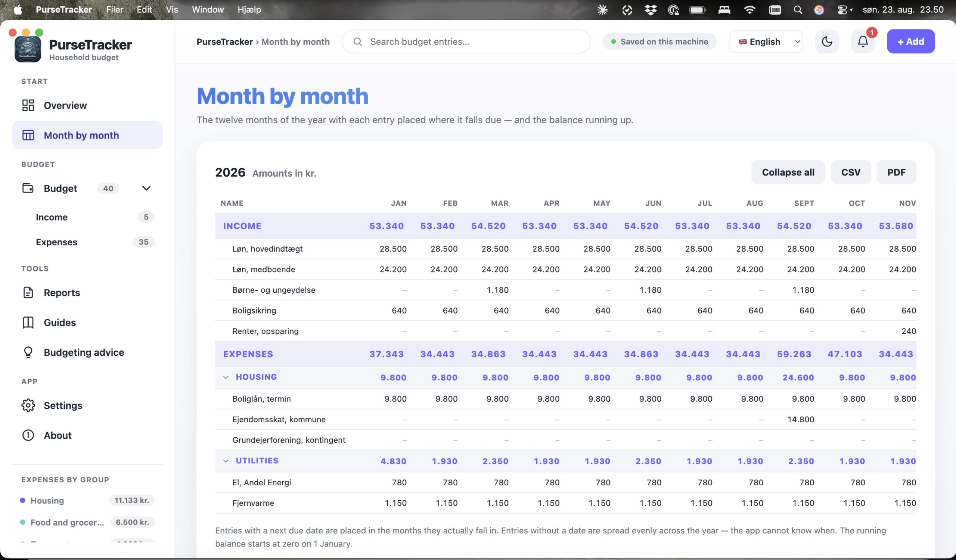Click the PurseTracker breadcrumb link
The image size is (956, 560).
[x=224, y=41]
